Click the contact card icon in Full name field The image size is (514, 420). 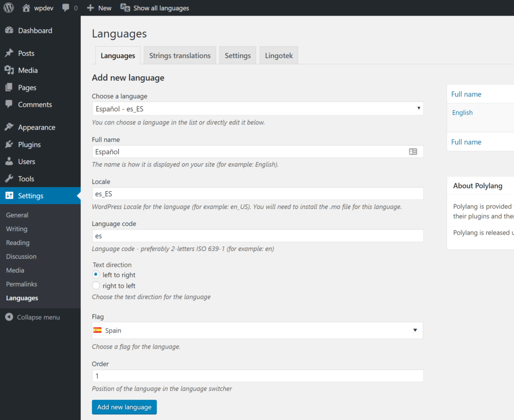tap(413, 152)
